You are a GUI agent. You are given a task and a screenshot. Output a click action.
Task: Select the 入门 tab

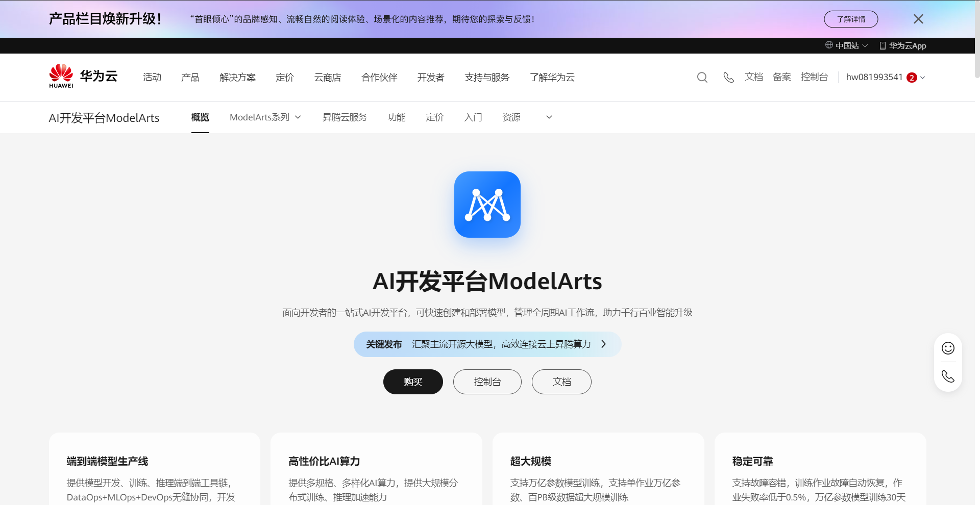click(x=473, y=117)
